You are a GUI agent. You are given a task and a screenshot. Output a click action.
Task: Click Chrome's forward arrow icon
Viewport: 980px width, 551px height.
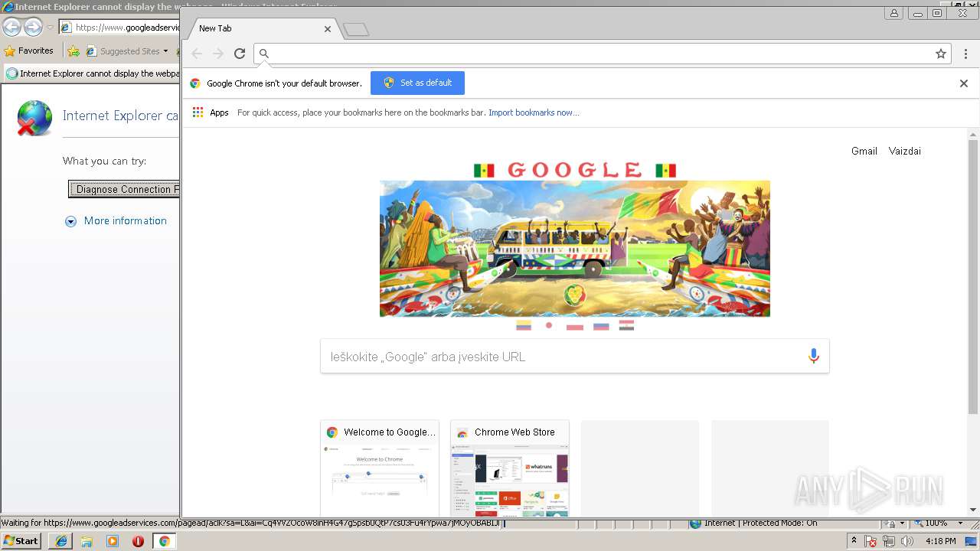click(218, 54)
